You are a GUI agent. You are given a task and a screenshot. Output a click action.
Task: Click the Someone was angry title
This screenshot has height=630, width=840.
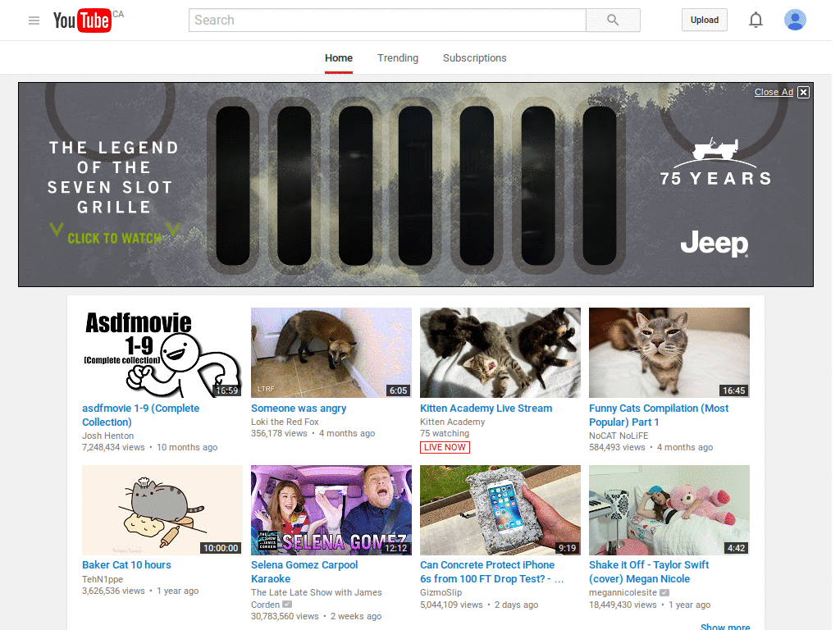[299, 409]
